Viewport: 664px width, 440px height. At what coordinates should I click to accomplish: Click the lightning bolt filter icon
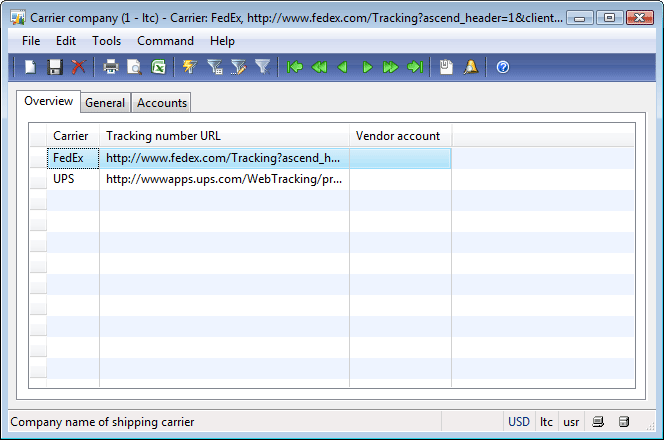click(x=190, y=67)
